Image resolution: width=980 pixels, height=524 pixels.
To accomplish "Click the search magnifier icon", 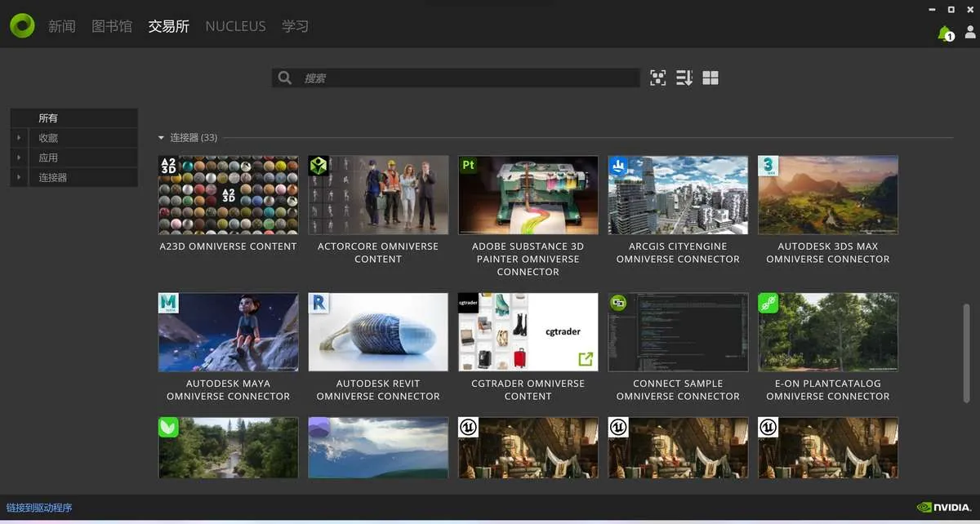I will pos(285,78).
